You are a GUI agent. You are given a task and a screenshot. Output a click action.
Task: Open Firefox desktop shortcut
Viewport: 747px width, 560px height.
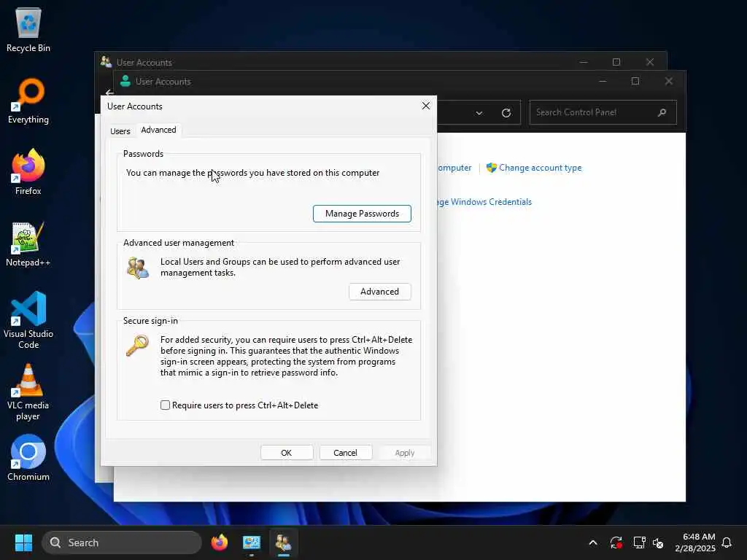[x=28, y=172]
